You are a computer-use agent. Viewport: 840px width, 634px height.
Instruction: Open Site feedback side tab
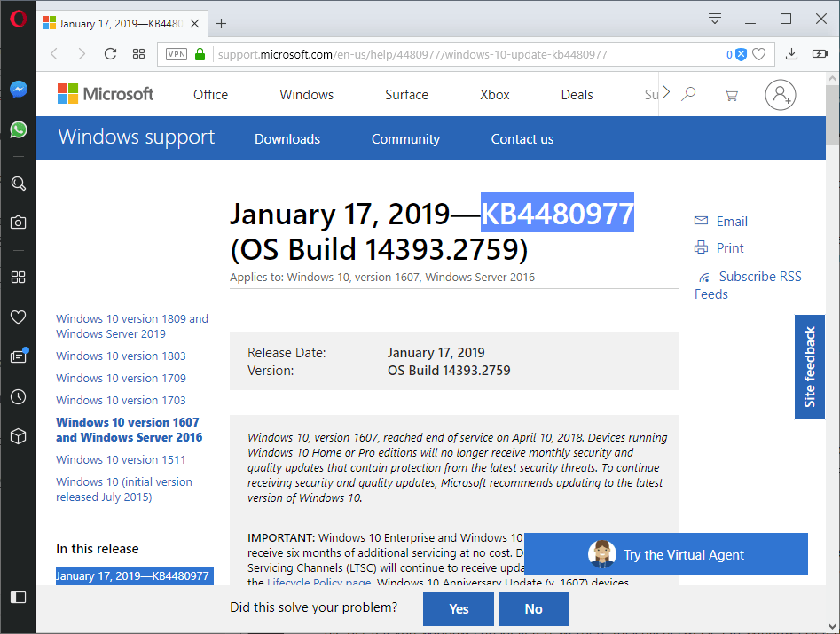tap(809, 367)
